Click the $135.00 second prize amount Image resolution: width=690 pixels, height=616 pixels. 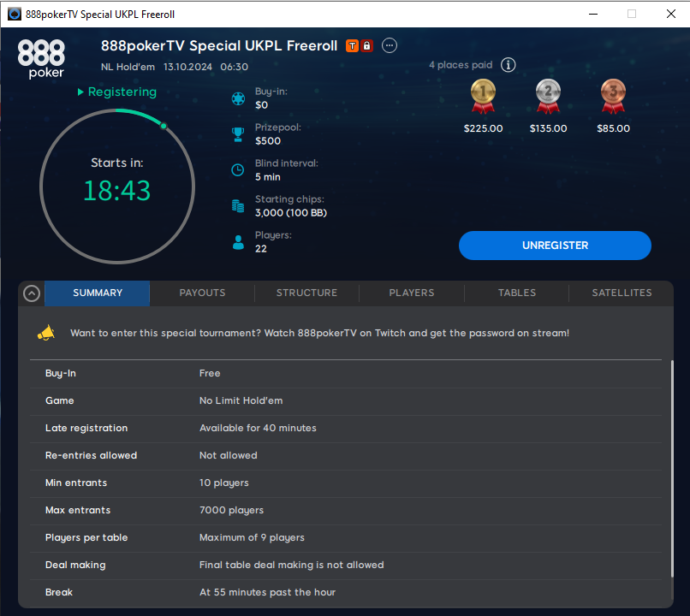[x=548, y=128]
